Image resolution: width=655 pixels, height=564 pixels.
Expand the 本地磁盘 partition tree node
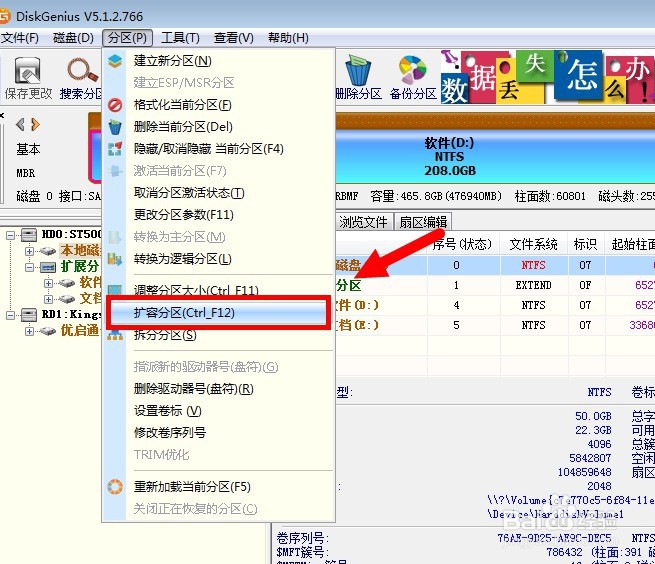[x=29, y=251]
